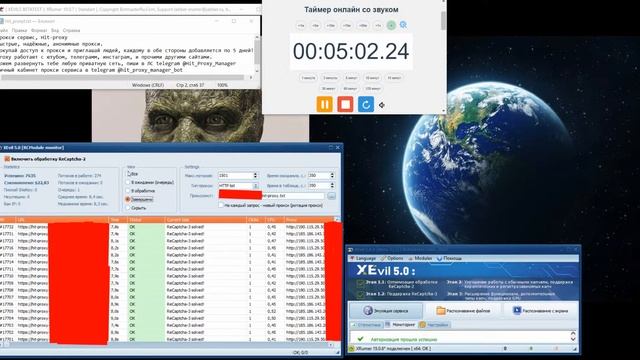This screenshot has height=360, width=640.
Task: Toggle "Включить обработку ReCaptcha-2" checkbox
Action: pos(7,159)
